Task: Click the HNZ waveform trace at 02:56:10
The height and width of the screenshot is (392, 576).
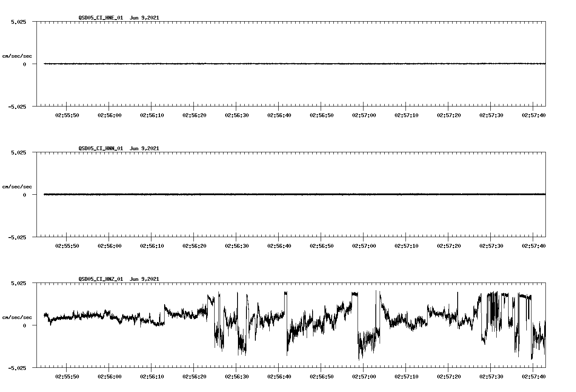Action: click(151, 322)
